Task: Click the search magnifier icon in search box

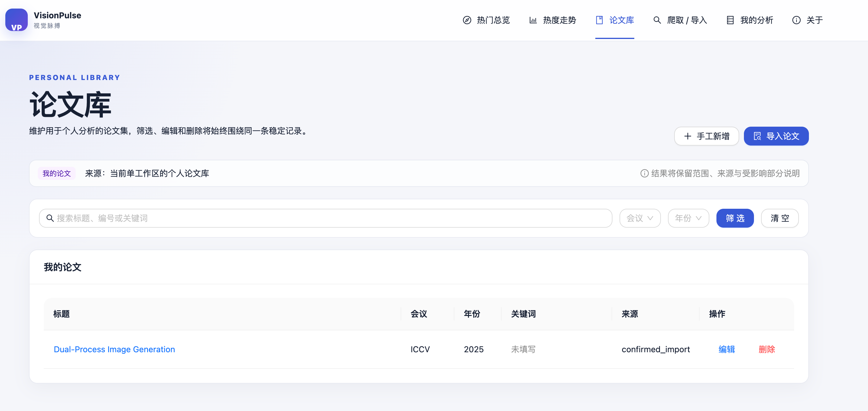Action: click(50, 218)
